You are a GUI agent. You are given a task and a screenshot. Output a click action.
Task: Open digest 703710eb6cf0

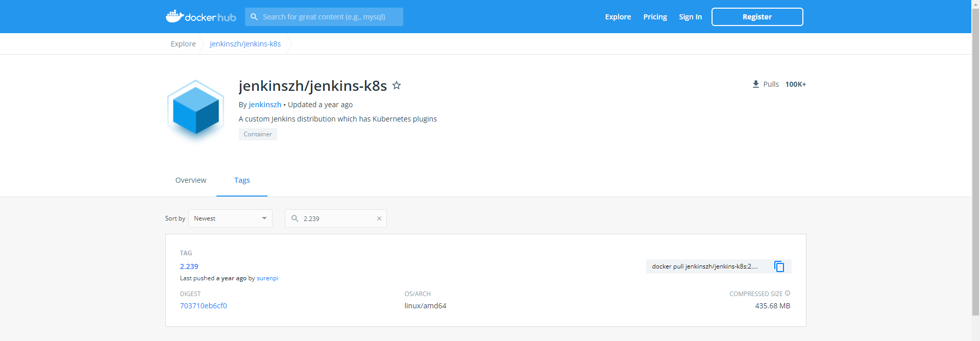(203, 306)
